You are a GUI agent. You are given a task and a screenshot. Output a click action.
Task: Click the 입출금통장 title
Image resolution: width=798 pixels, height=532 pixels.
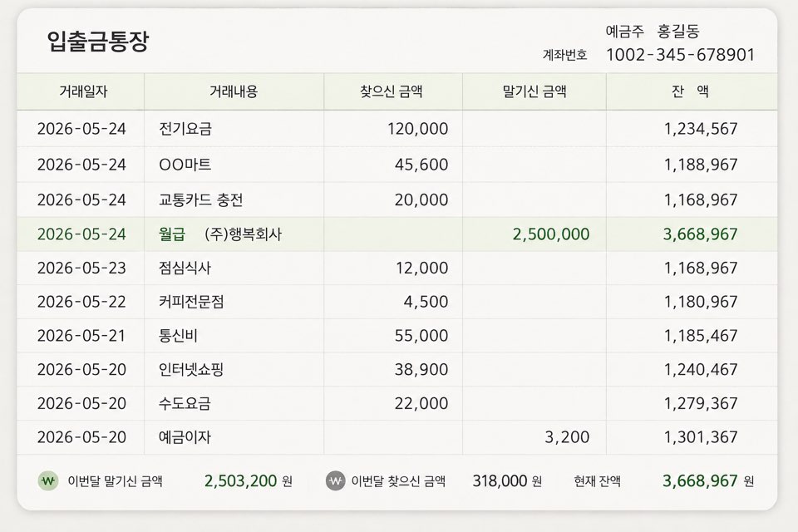(x=98, y=41)
